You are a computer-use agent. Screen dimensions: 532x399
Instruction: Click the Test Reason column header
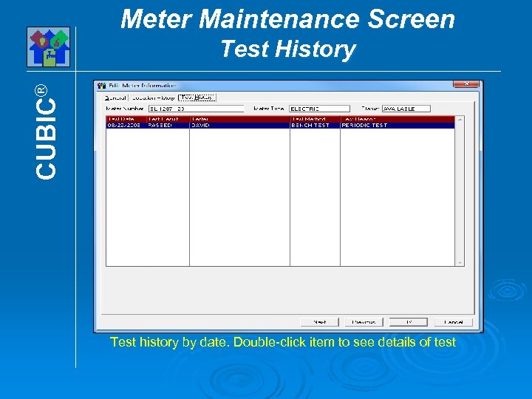coord(398,119)
